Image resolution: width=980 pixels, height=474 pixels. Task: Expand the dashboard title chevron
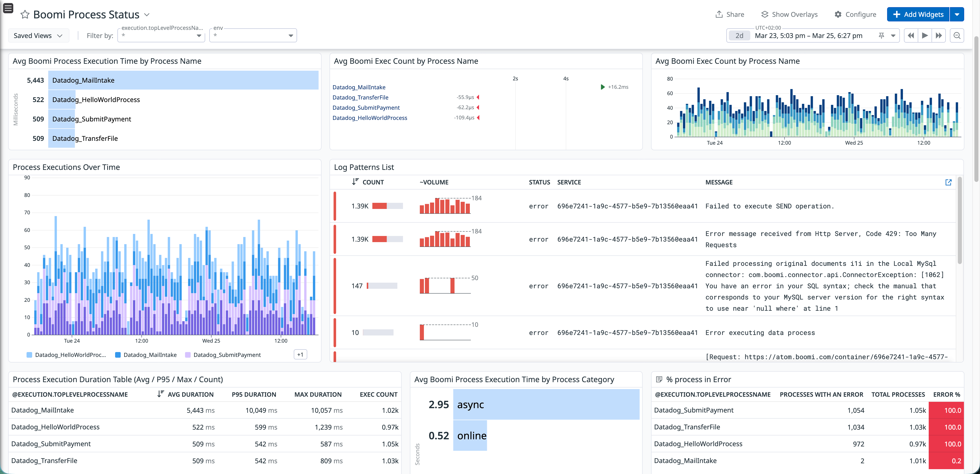pyautogui.click(x=147, y=15)
